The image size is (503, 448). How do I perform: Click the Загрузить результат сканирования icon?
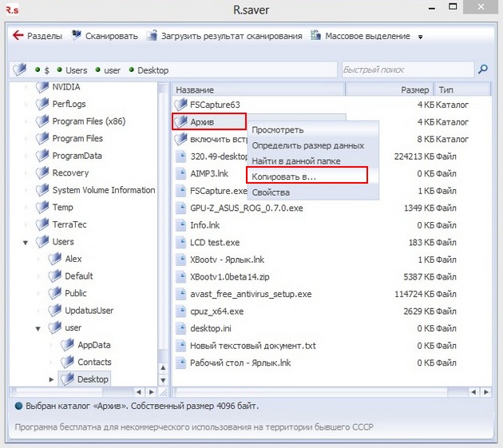click(x=152, y=35)
